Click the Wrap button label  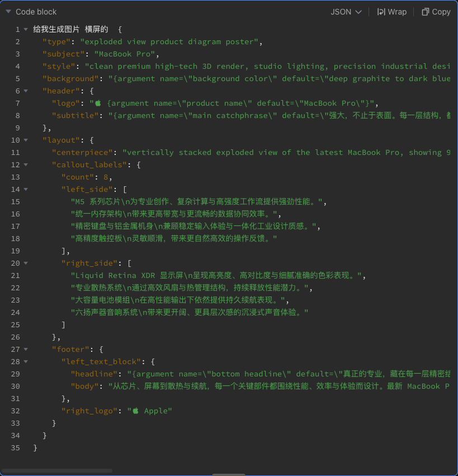click(x=398, y=12)
